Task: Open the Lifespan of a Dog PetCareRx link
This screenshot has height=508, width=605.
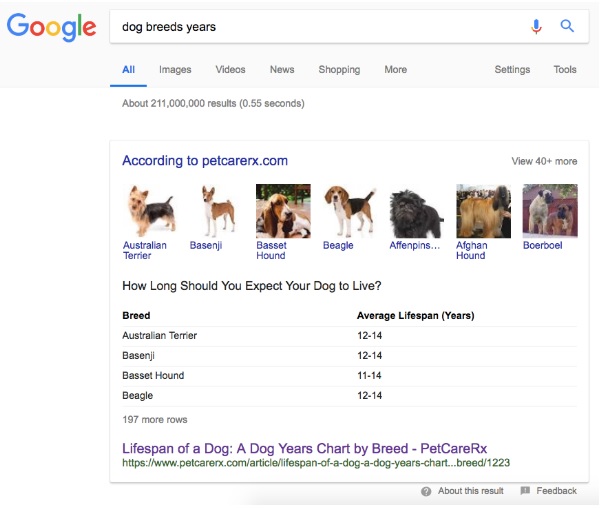Action: [304, 448]
